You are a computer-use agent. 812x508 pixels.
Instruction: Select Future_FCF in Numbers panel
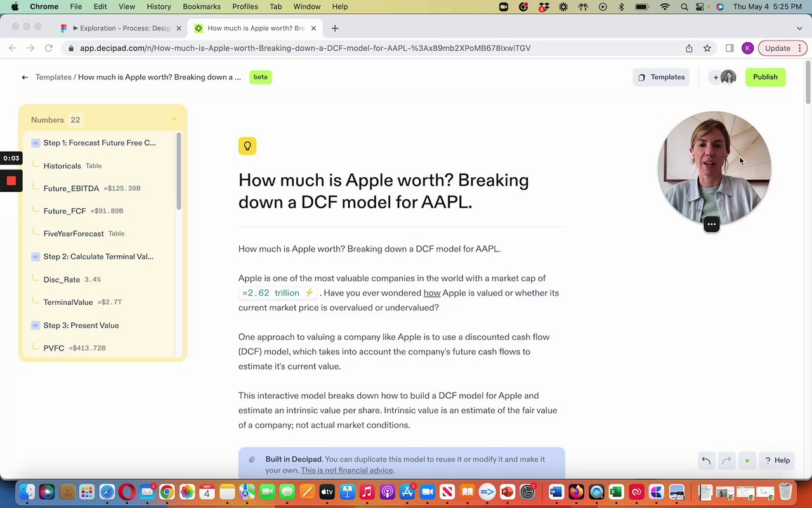click(x=83, y=211)
